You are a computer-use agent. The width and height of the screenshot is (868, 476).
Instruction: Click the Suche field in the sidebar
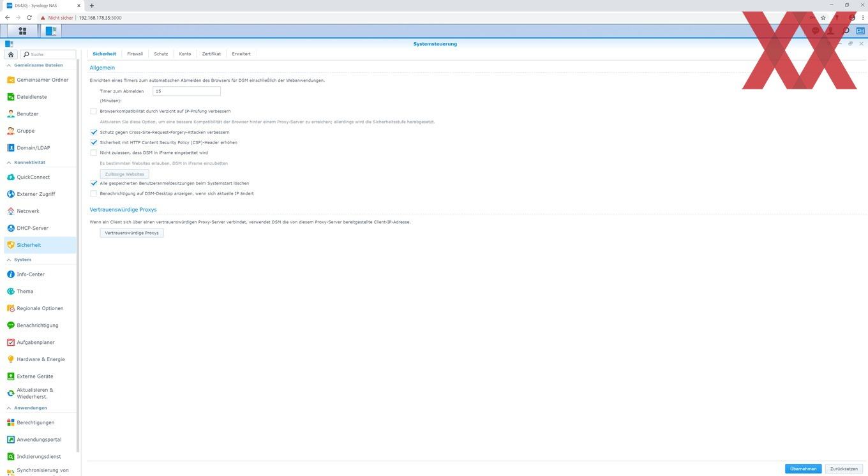coord(49,54)
